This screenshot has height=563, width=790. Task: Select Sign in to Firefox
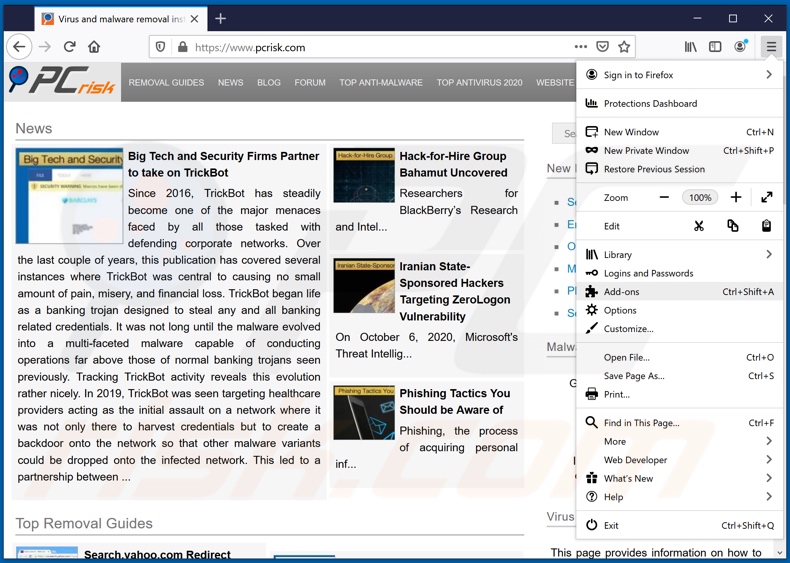(679, 75)
